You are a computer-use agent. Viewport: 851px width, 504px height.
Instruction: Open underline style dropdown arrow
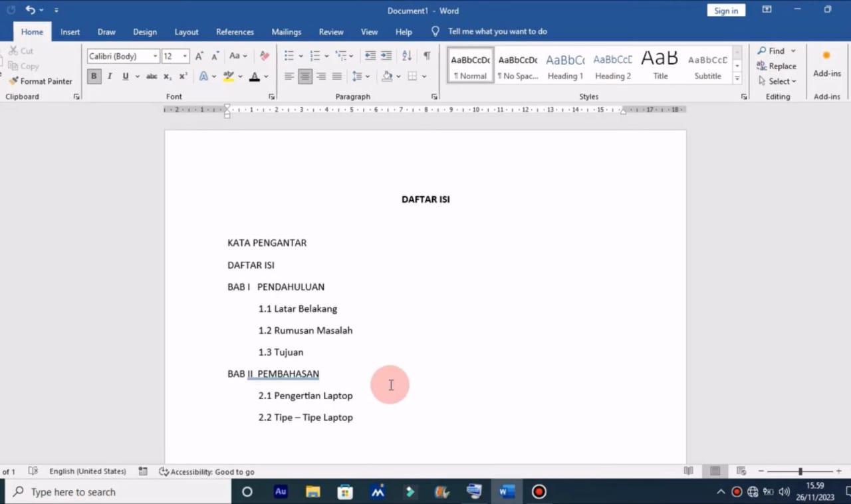[138, 76]
